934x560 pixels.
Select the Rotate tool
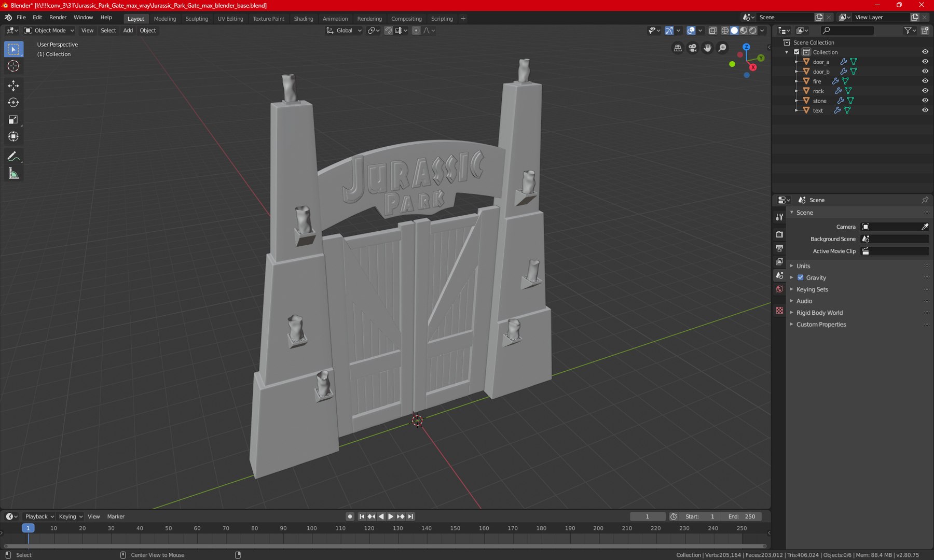pos(13,103)
